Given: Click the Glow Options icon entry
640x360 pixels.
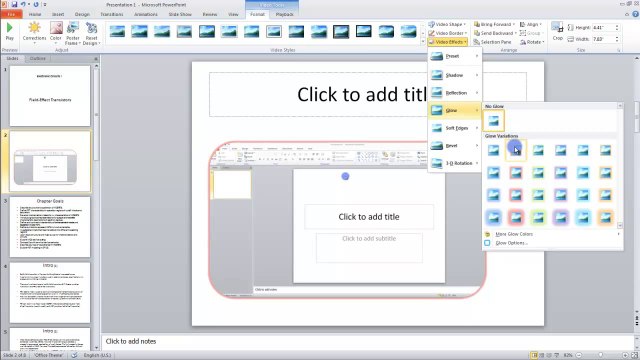Looking at the screenshot, I should tap(487, 243).
